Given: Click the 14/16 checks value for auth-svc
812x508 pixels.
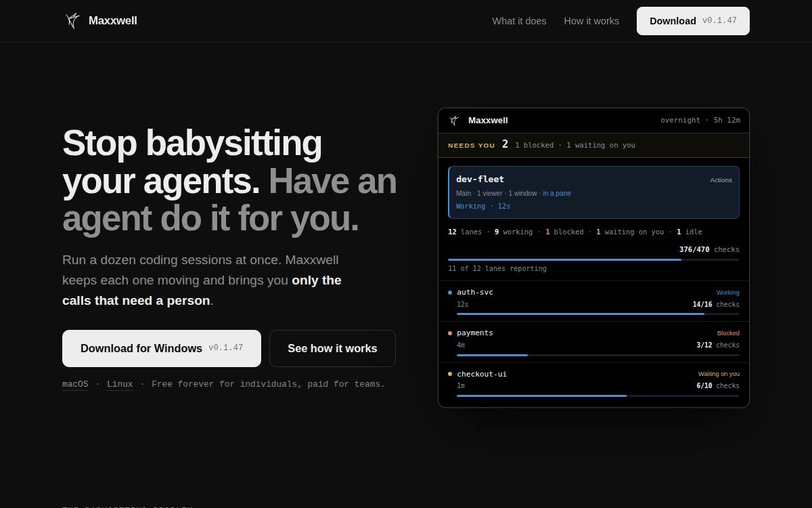Looking at the screenshot, I should coord(716,304).
